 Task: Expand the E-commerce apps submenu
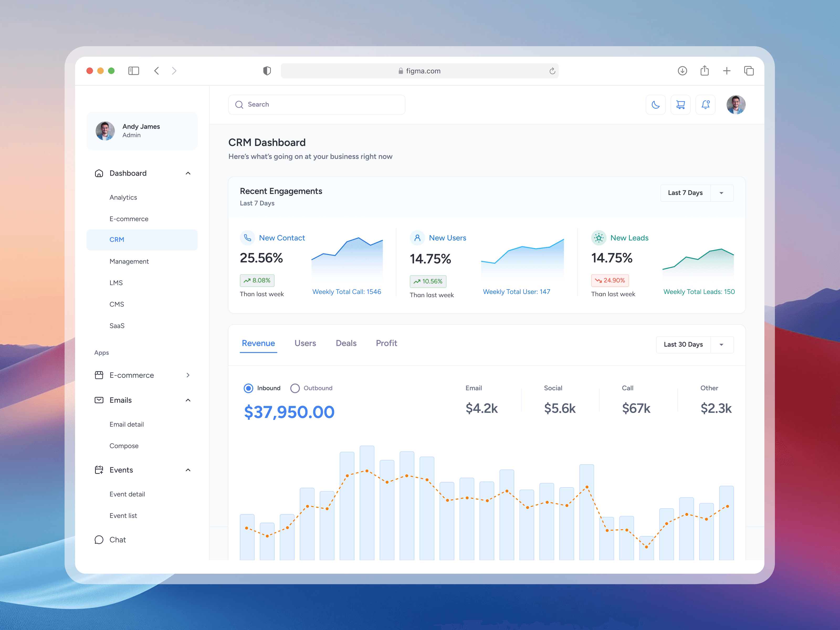pos(188,375)
